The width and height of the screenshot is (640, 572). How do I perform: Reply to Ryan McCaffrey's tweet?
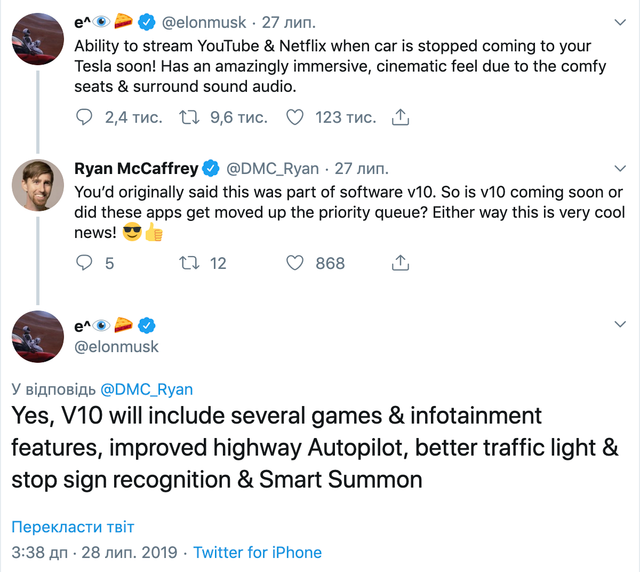click(x=86, y=263)
